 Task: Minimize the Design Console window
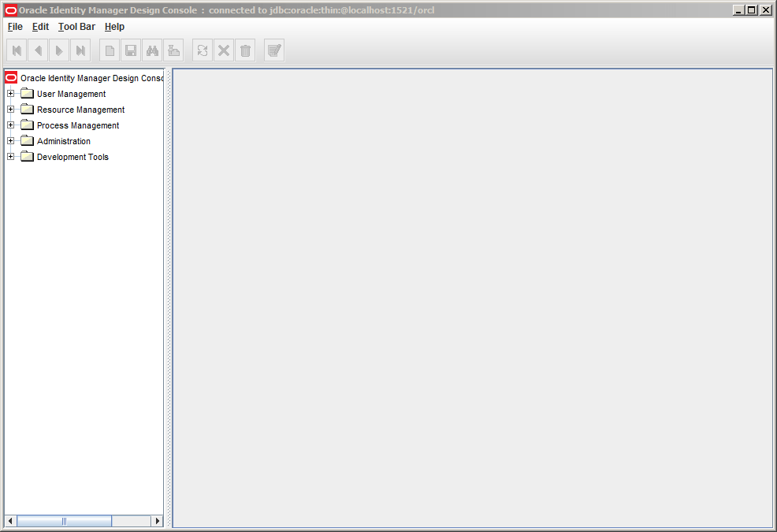[x=738, y=10]
